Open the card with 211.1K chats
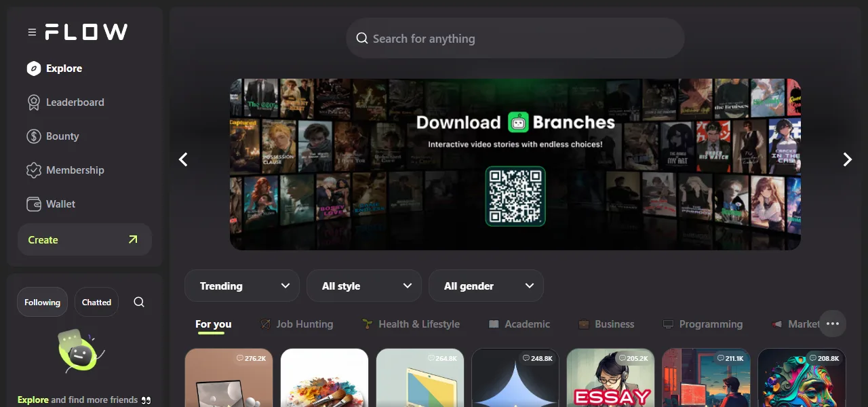 pos(707,378)
